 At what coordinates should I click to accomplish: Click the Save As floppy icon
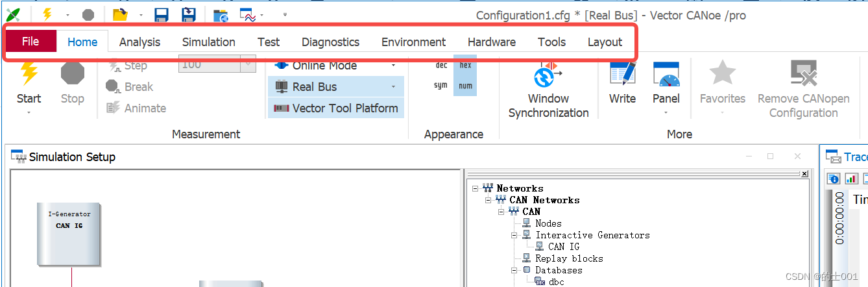188,14
